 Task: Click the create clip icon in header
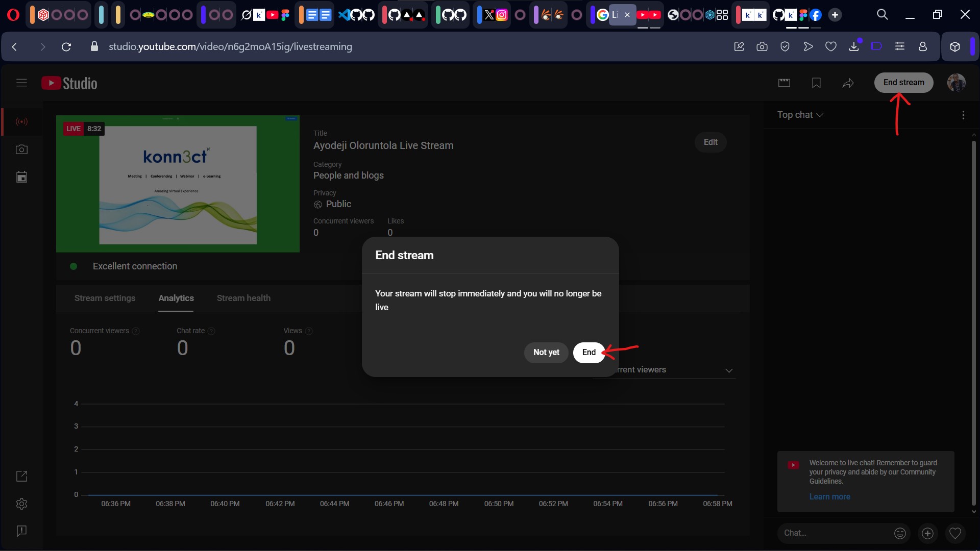point(784,83)
